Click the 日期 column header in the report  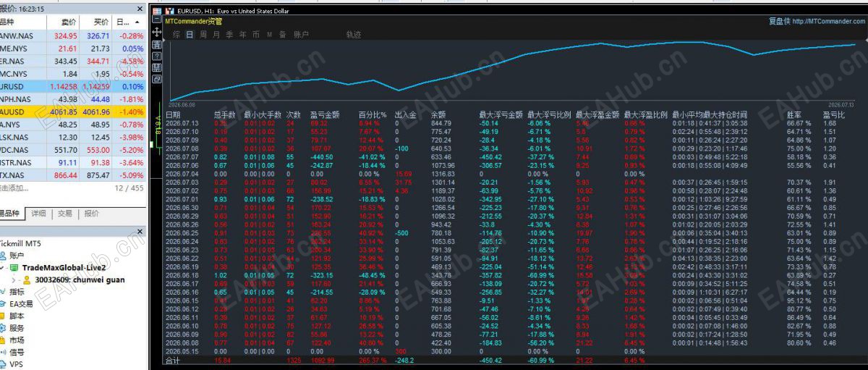coord(174,114)
